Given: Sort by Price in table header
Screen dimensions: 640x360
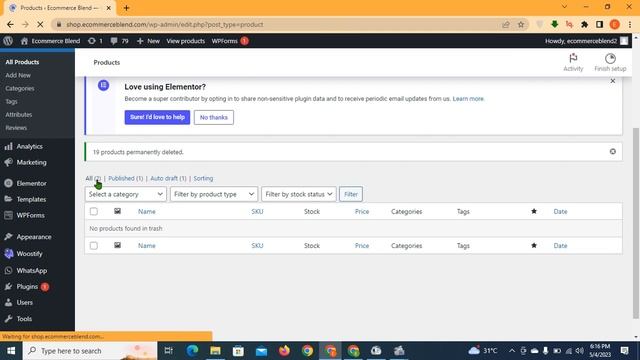Looking at the screenshot, I should (x=362, y=211).
